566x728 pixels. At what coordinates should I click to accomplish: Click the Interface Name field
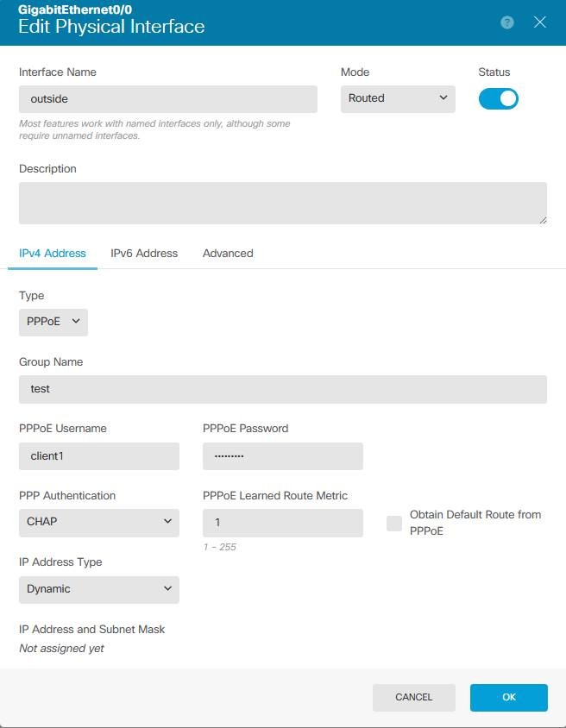point(168,99)
